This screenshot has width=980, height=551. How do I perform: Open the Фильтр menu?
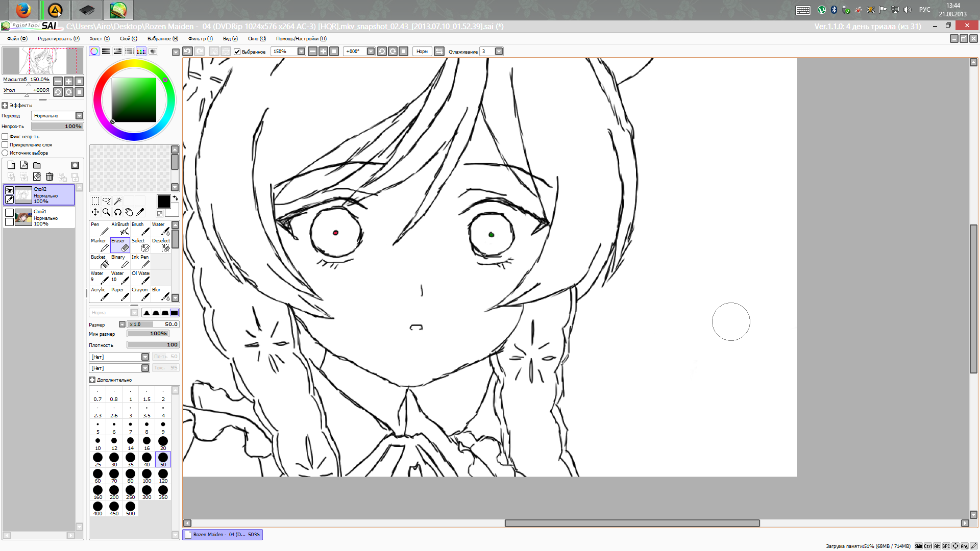200,39
